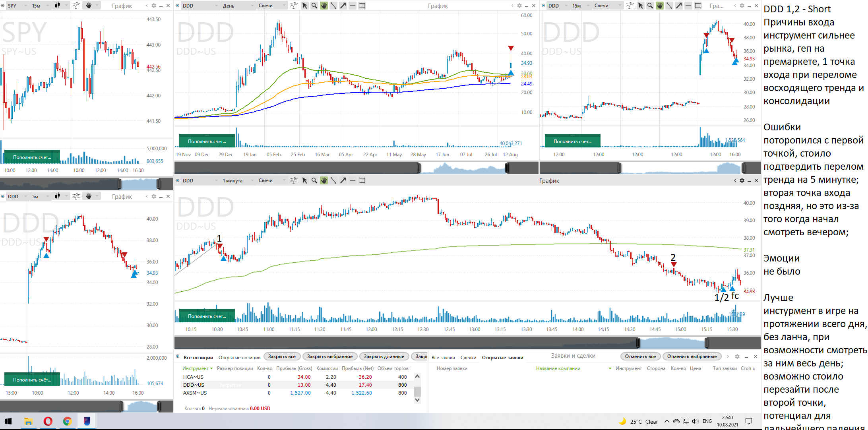Image resolution: width=868 pixels, height=430 pixels.
Task: Select arrow drawing tool in DDD 1-minute chart
Action: 343,180
